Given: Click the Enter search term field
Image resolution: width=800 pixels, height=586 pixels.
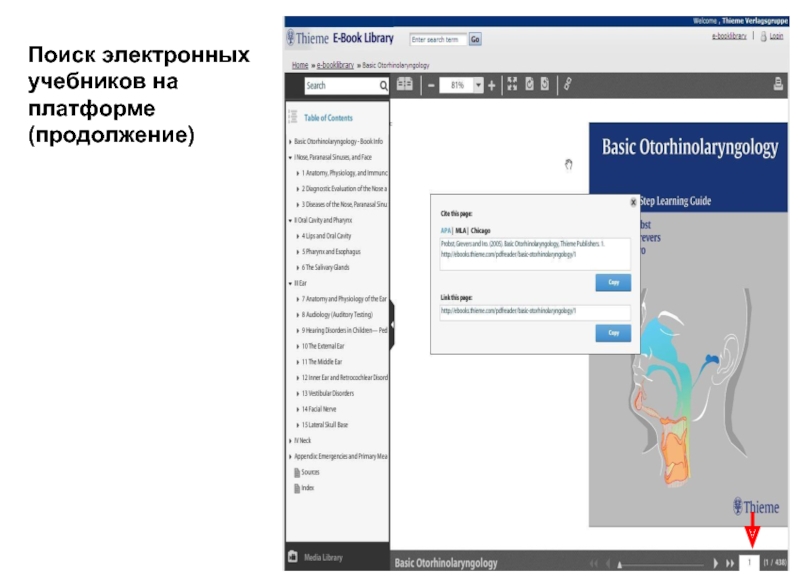Looking at the screenshot, I should [438, 39].
